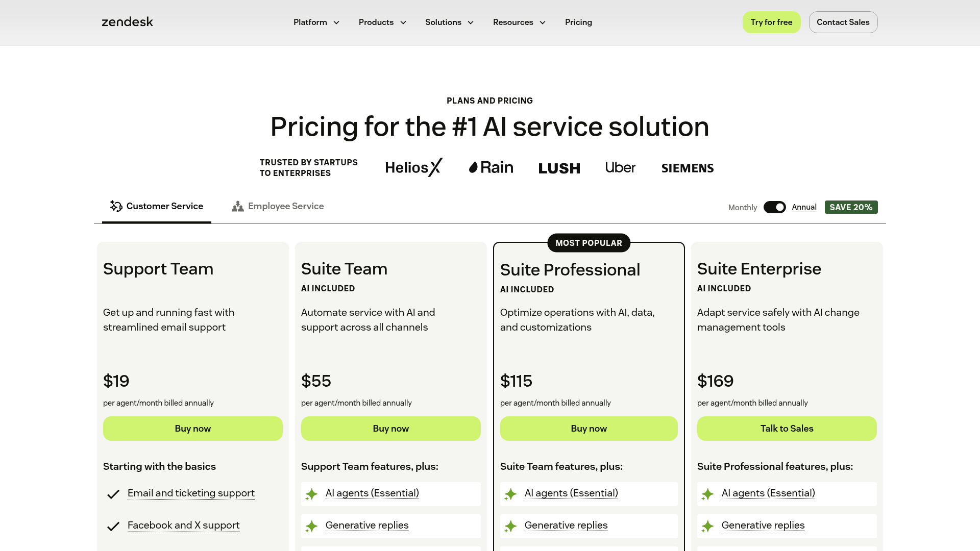The width and height of the screenshot is (980, 551).
Task: Buy now for Suite Team plan
Action: point(391,429)
